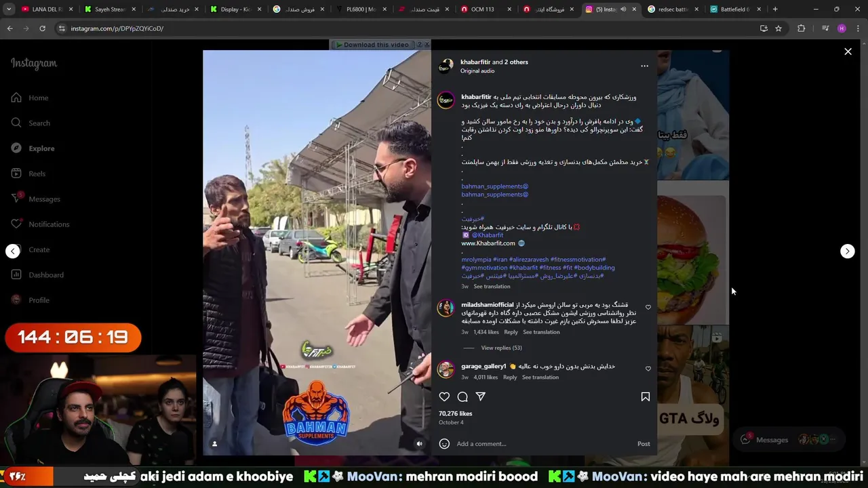Open a new browser tab
The width and height of the screenshot is (868, 488).
pos(775,9)
